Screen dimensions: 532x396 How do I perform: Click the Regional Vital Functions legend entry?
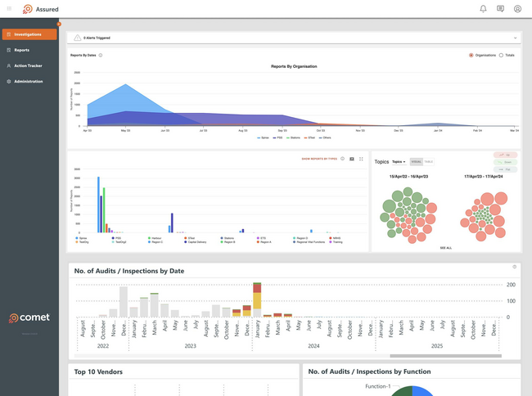[x=309, y=241]
